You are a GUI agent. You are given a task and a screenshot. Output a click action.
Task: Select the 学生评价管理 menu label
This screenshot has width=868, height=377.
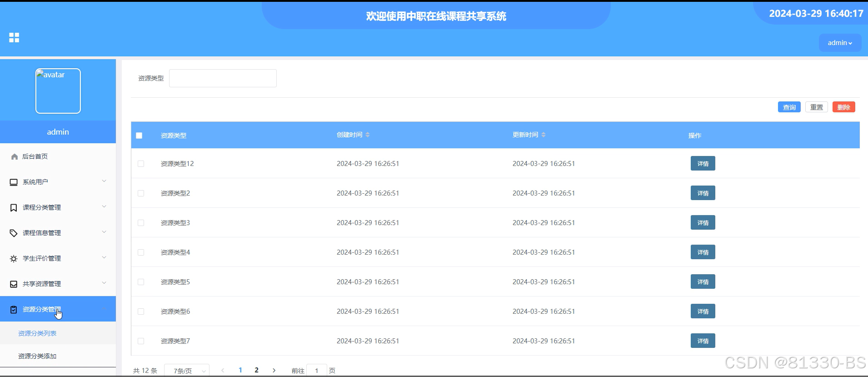[42, 258]
